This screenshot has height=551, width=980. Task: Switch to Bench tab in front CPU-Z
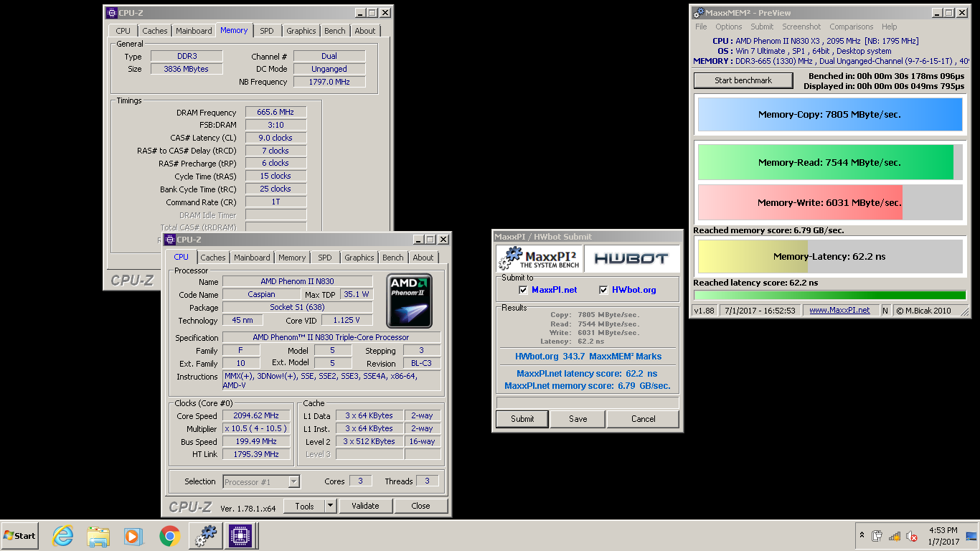393,258
